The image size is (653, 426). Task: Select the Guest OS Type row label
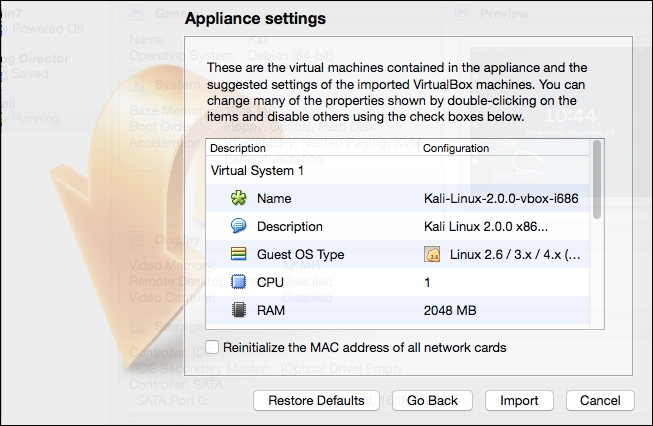300,254
